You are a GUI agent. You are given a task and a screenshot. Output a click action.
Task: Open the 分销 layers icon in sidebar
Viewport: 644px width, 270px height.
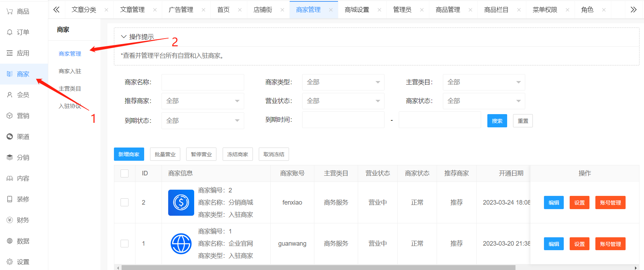[x=10, y=158]
